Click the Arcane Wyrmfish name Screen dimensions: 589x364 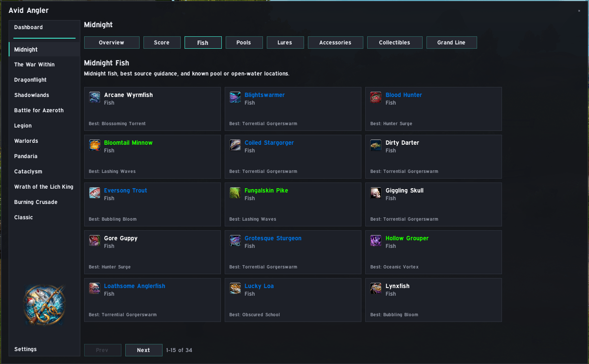(x=128, y=95)
